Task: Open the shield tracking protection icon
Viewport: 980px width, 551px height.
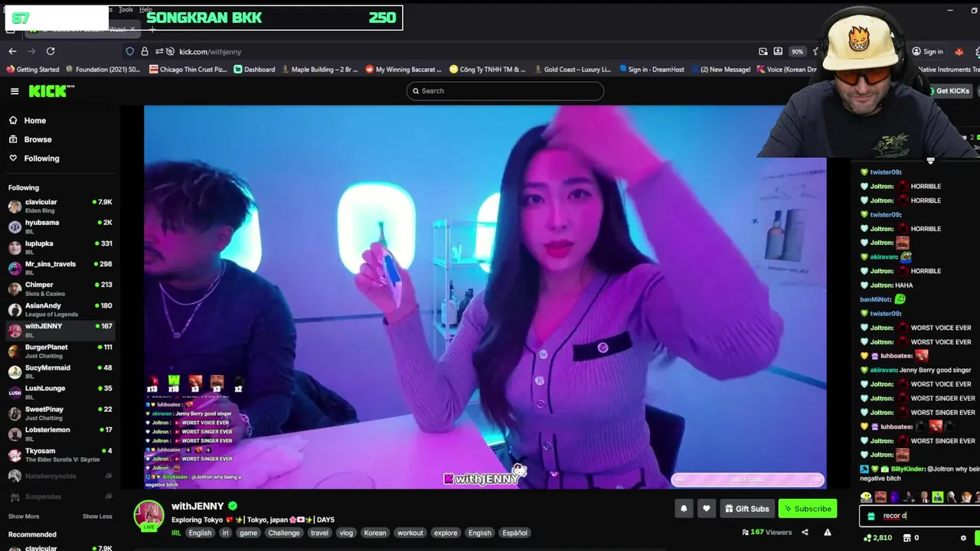Action: point(130,51)
